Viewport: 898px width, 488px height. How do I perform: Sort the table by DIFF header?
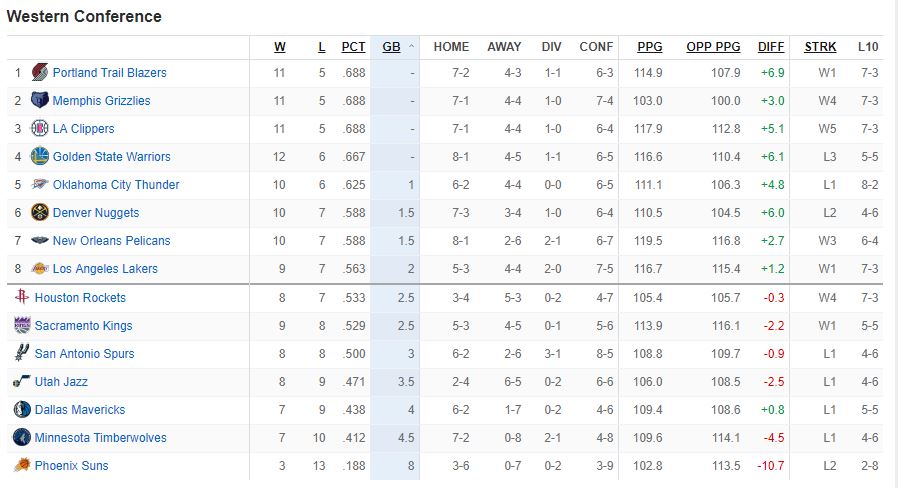pos(771,47)
